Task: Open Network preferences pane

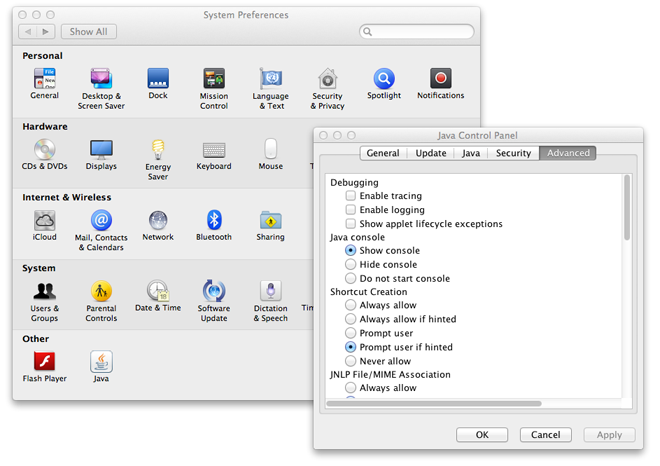Action: pos(158,225)
